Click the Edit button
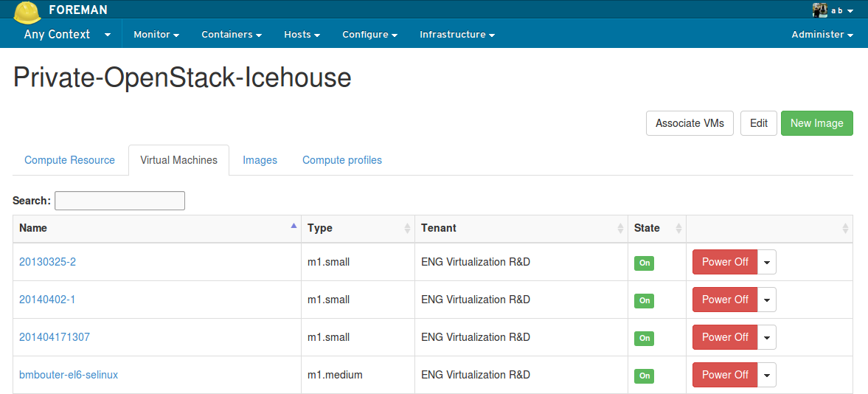Viewport: 868px width, 394px height. [x=758, y=123]
